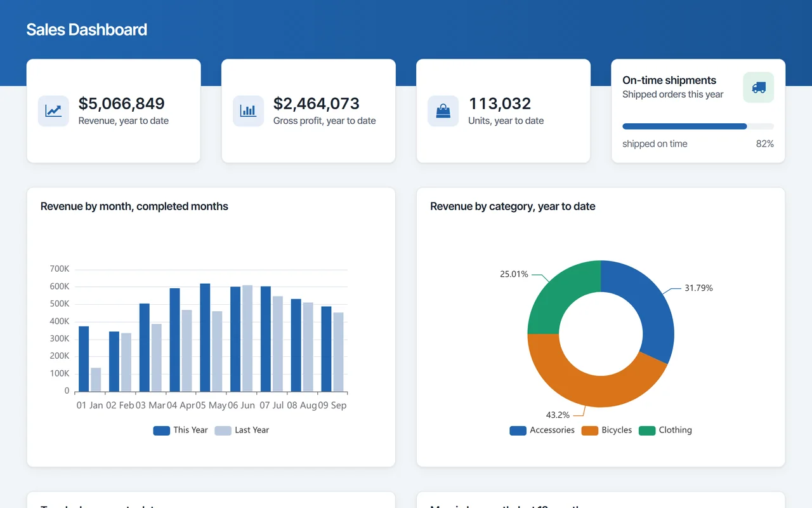Toggle the This Year legend swatch

click(161, 431)
